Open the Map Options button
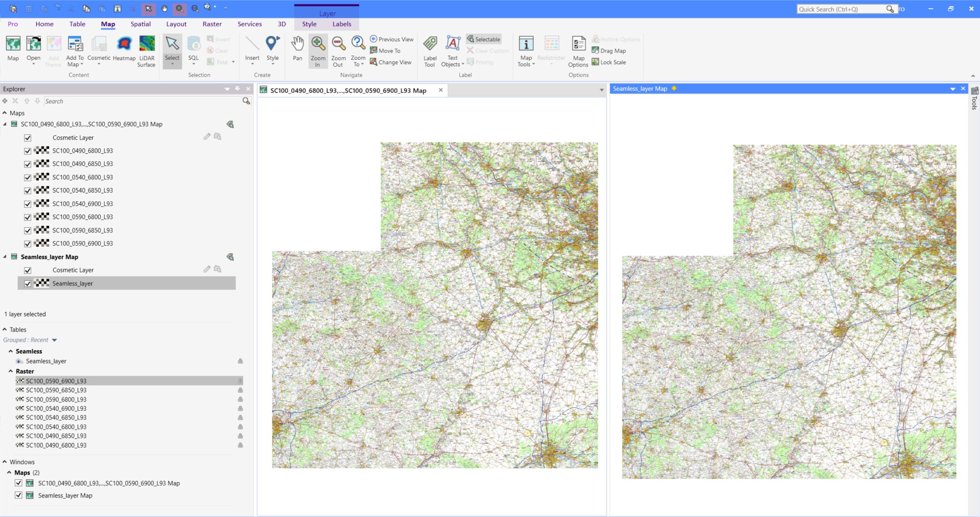Image resolution: width=980 pixels, height=517 pixels. tap(578, 51)
